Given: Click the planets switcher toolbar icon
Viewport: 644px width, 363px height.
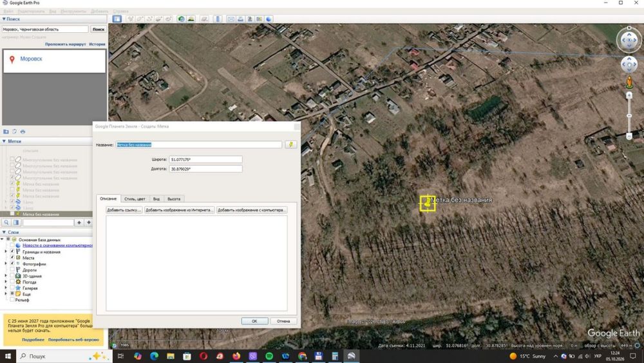Looking at the screenshot, I should click(204, 19).
